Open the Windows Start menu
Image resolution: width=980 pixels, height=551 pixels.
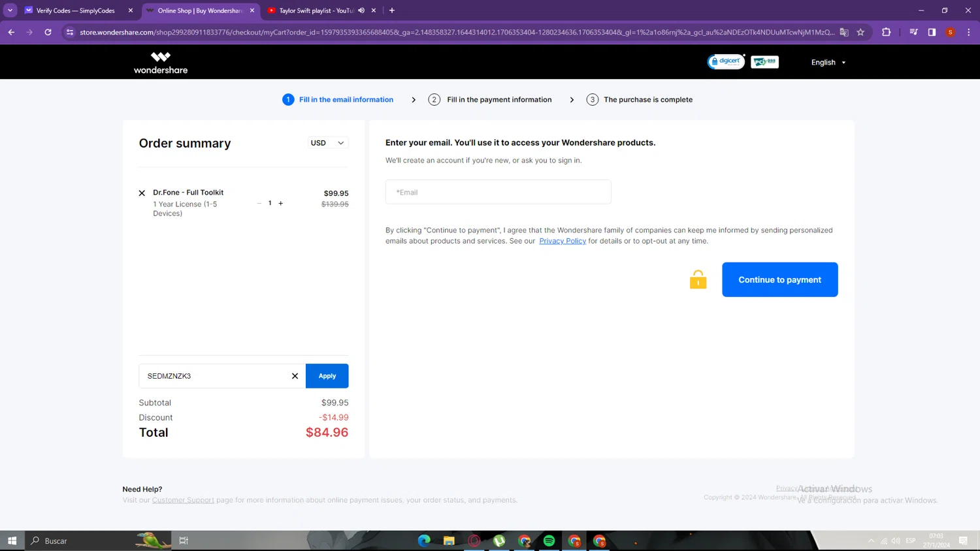[12, 541]
